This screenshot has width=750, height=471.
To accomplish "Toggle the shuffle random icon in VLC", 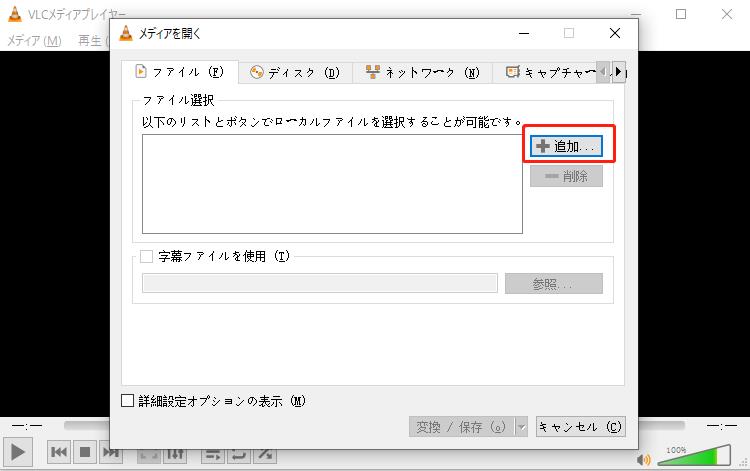I will click(265, 454).
